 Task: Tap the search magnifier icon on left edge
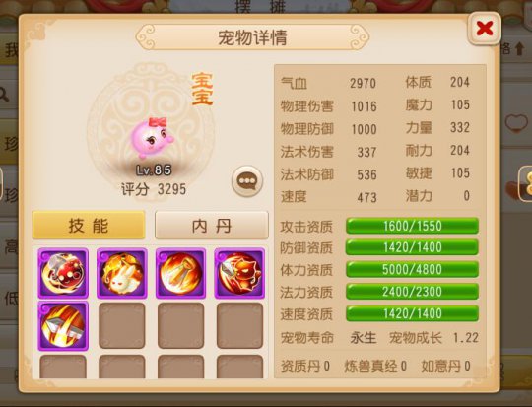pos(4,95)
